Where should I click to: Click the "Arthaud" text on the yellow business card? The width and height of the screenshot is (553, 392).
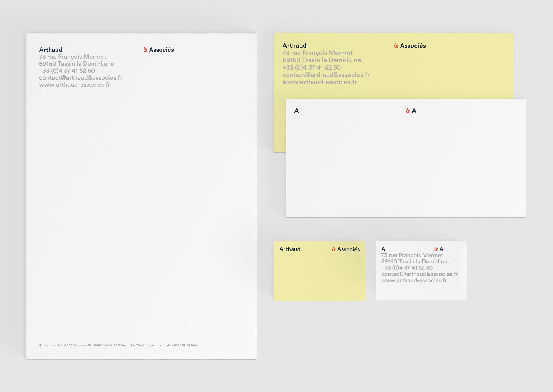point(290,249)
